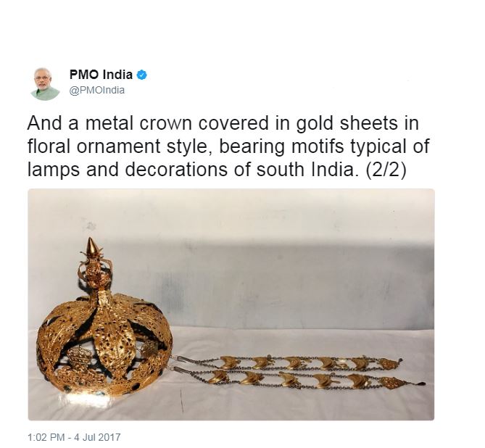
Task: Click the "1:02 PM" time text
Action: pyautogui.click(x=46, y=437)
